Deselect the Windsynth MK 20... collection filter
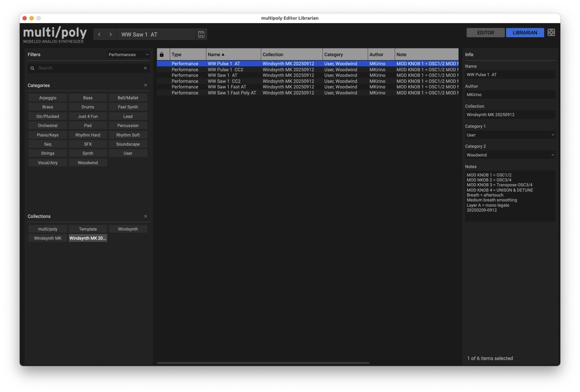 [87, 238]
